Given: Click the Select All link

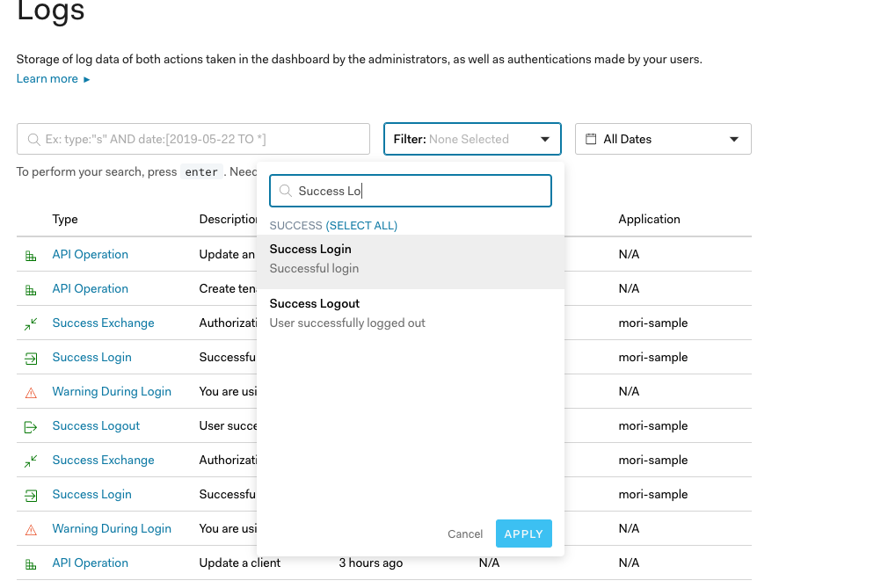Looking at the screenshot, I should pyautogui.click(x=361, y=226).
